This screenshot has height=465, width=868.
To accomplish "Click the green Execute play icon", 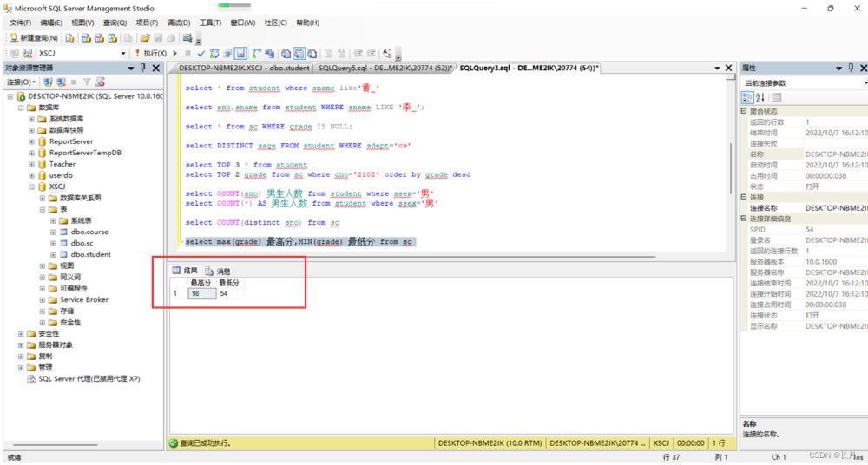I will tap(176, 54).
